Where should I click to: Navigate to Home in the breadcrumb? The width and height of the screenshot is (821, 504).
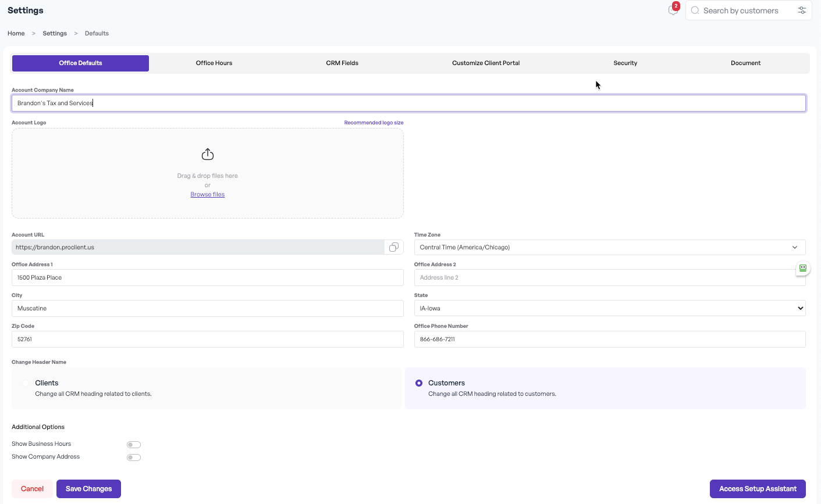click(16, 33)
